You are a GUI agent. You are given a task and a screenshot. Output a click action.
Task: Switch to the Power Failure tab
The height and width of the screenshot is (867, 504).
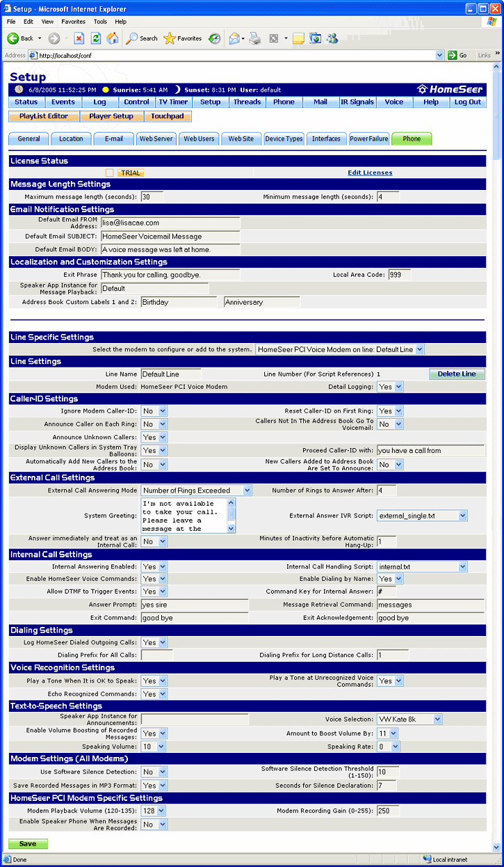[x=369, y=138]
